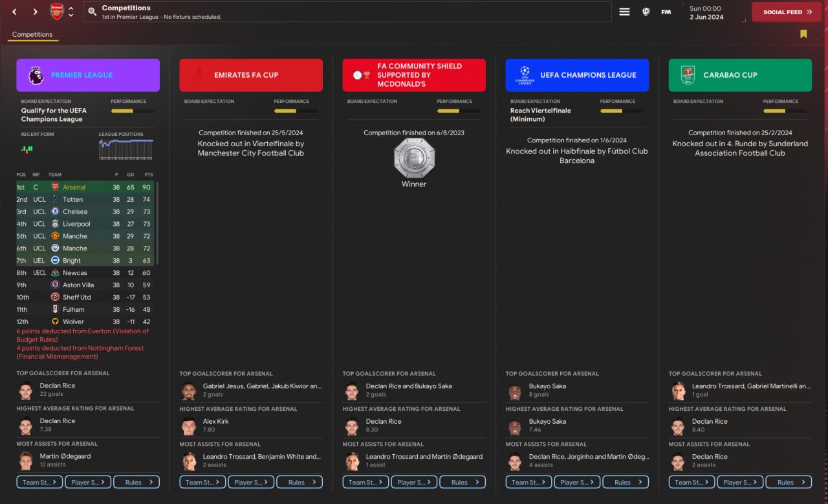Expand the club switcher up-down chevrons
Viewport: 828px width, 504px height.
[71, 12]
